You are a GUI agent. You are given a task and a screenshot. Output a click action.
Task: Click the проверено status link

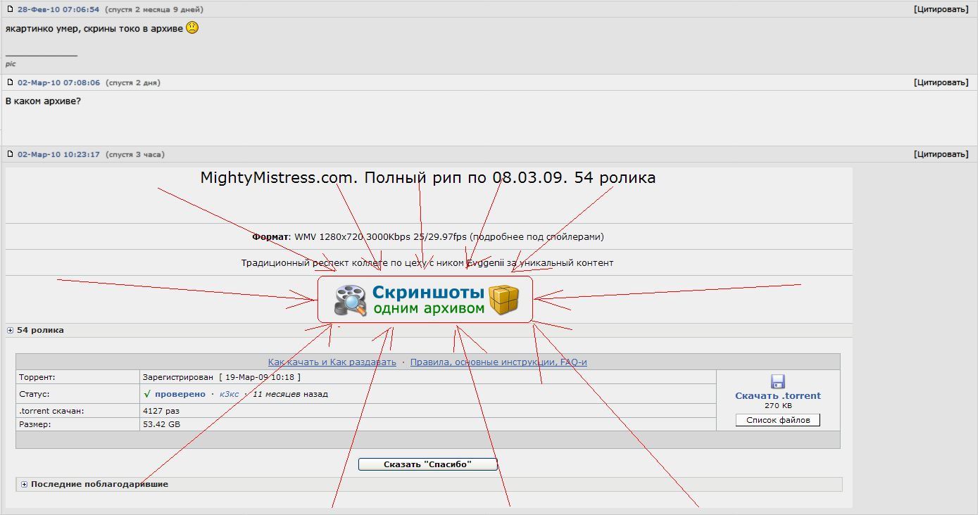pos(180,394)
